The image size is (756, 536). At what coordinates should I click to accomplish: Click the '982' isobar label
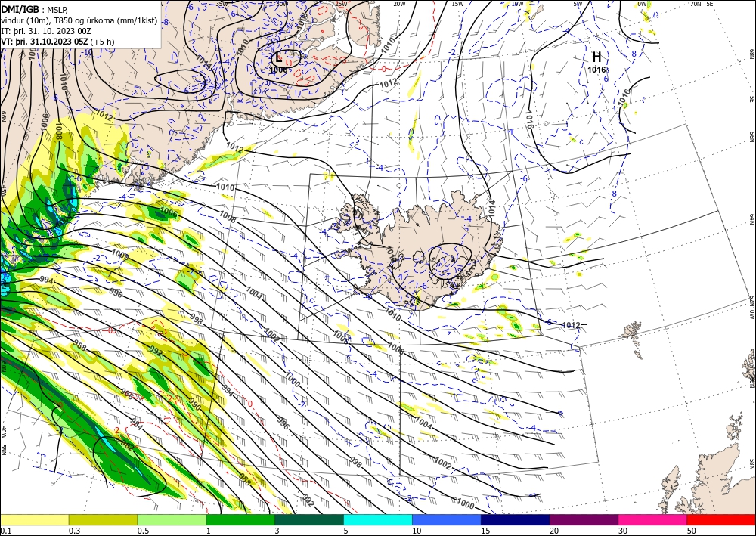click(127, 444)
